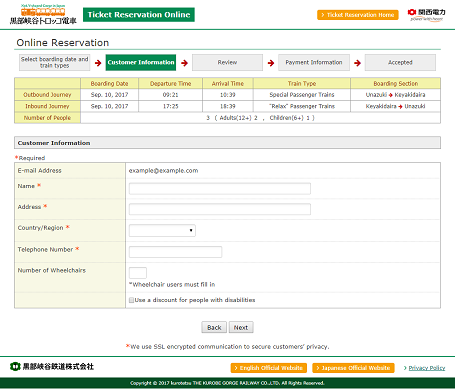The image size is (455, 389).
Task: Click the Arrival Time column header
Action: tap(228, 83)
